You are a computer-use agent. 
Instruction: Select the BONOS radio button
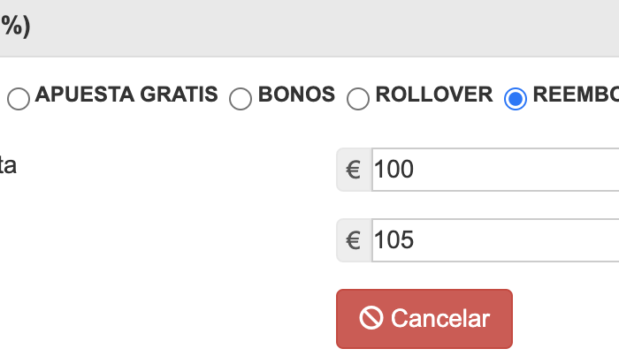(x=241, y=99)
